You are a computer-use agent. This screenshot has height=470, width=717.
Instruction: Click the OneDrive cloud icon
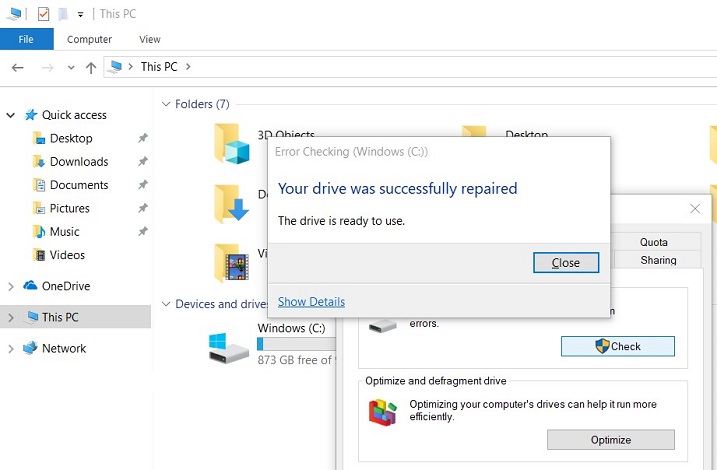point(30,286)
